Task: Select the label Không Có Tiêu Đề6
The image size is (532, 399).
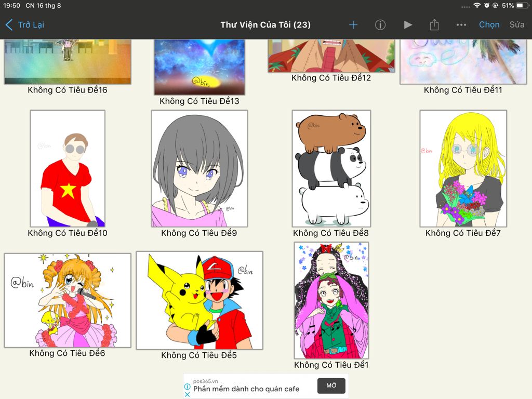Action: [x=67, y=353]
